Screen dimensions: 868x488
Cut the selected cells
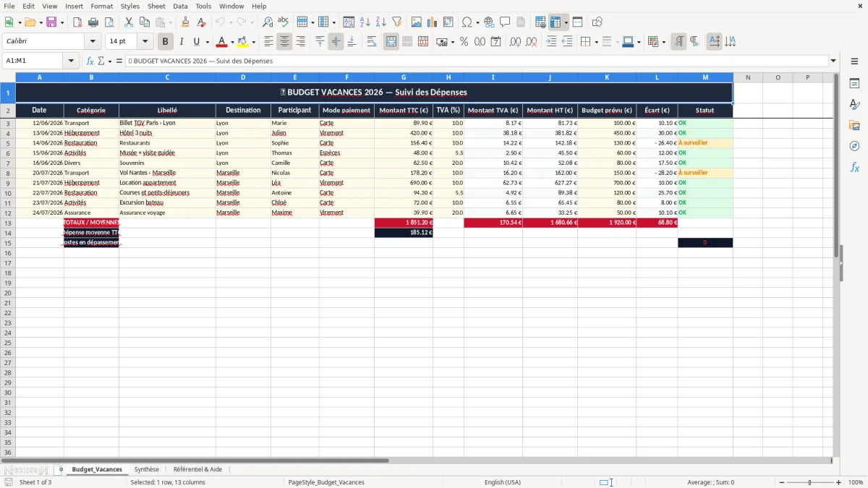coord(129,22)
